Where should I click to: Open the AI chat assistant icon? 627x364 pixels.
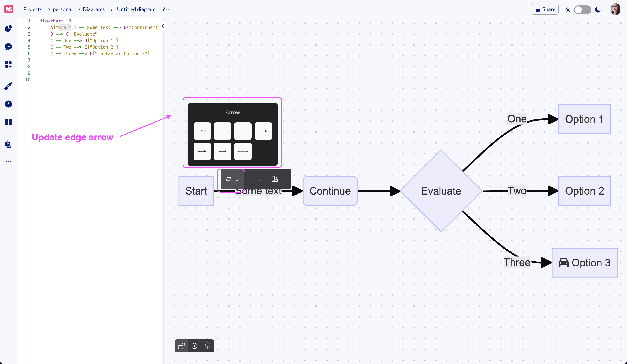tap(8, 47)
